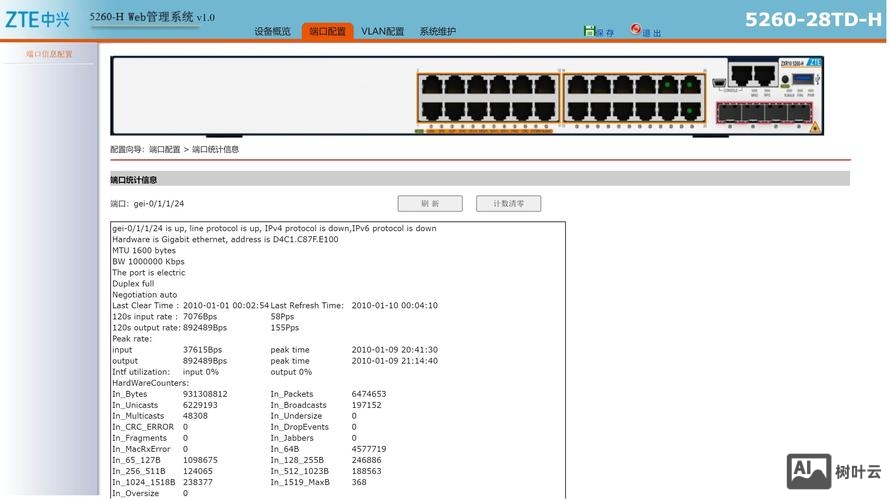Open the 设备概览 tab
Image resolution: width=889 pixels, height=500 pixels.
(x=272, y=32)
